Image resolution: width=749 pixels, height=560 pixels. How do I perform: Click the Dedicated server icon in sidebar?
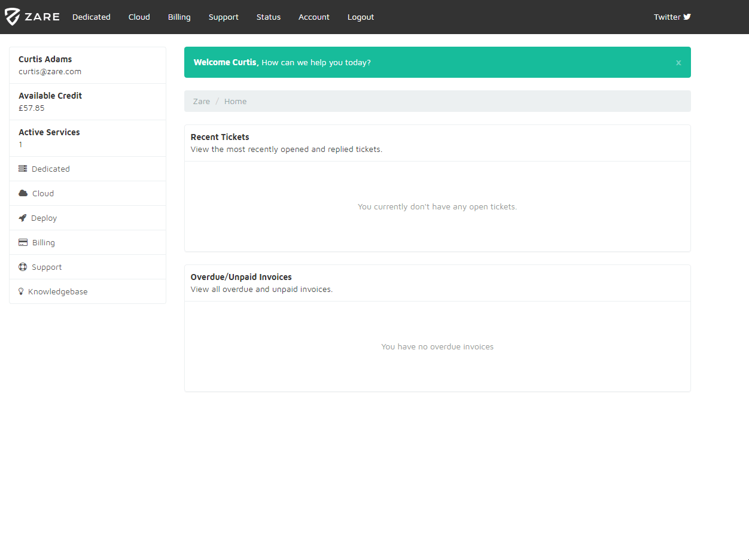coord(23,169)
